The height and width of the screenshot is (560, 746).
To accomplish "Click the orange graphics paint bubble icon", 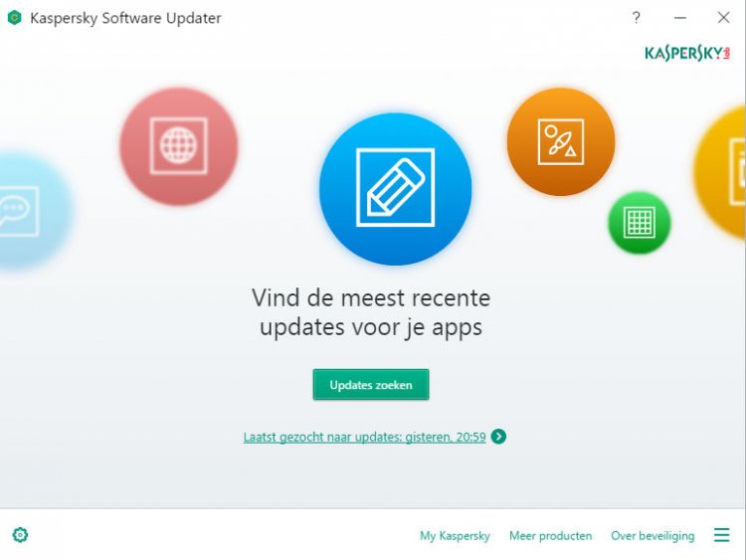I will 561,141.
